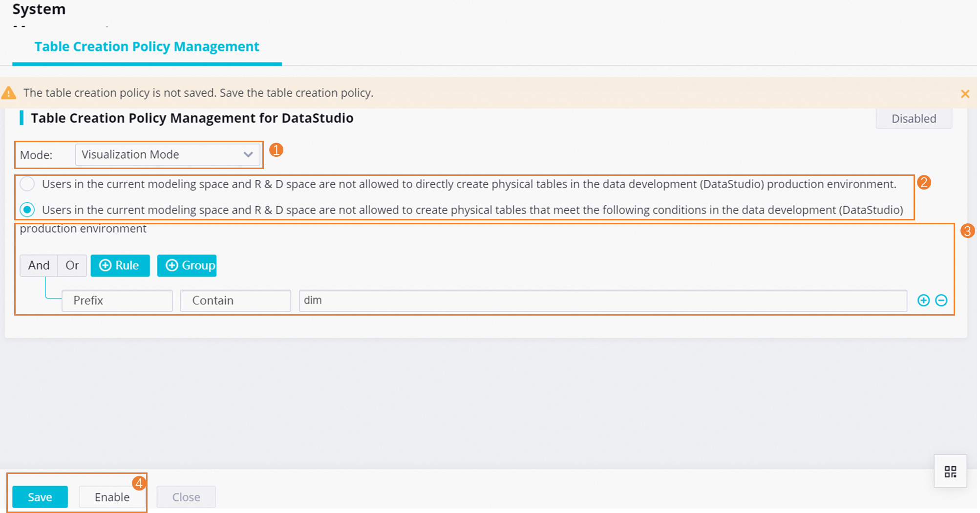Screen dimensions: 980x513
Task: Click the Disabled status button
Action: tap(914, 119)
